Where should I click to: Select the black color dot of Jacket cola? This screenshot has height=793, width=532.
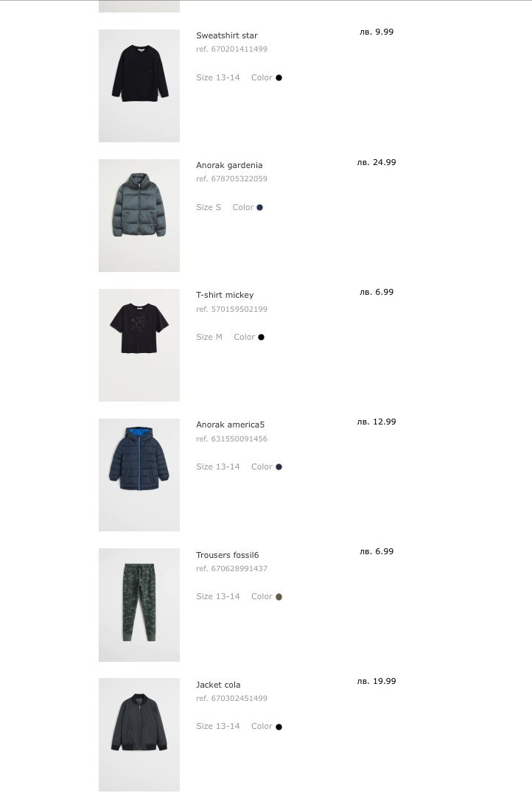coord(279,727)
